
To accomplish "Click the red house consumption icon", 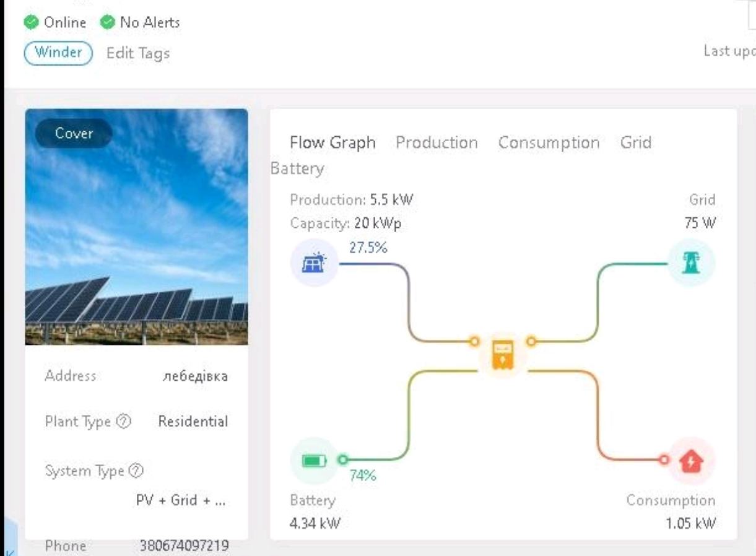I will coord(692,460).
